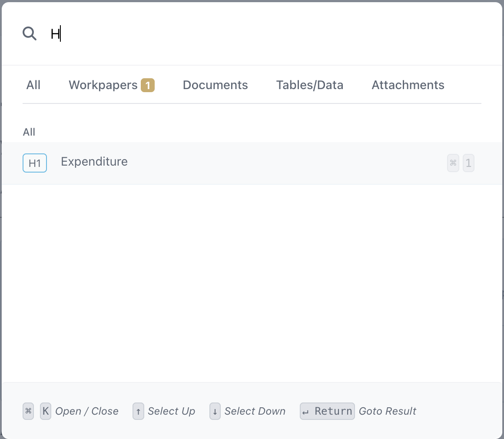Open the Expenditure search result
Screen dimensions: 504x439
coord(252,163)
